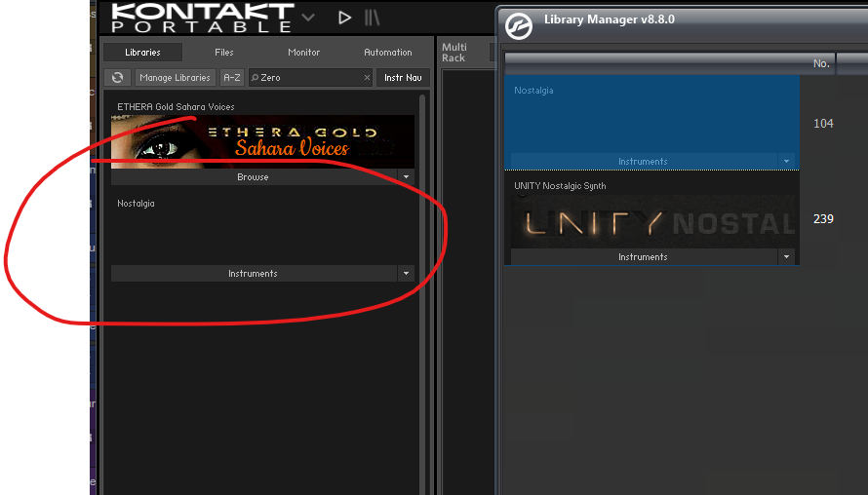This screenshot has width=868, height=495.
Task: Open dropdown arrow beside UNITY Nostalgic Synth Instruments
Action: point(787,256)
